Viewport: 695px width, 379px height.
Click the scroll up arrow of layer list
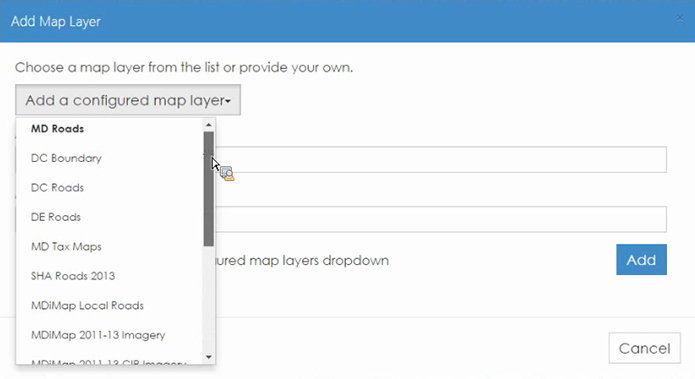coord(209,125)
